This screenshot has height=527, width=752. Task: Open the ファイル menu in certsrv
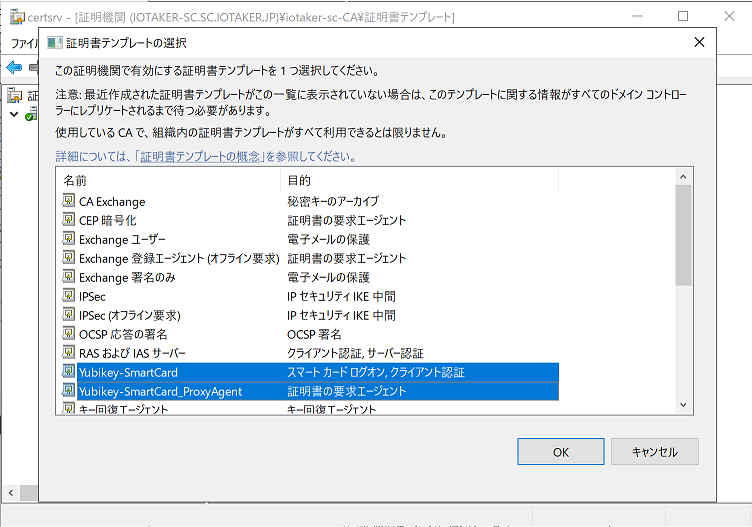coord(22,44)
